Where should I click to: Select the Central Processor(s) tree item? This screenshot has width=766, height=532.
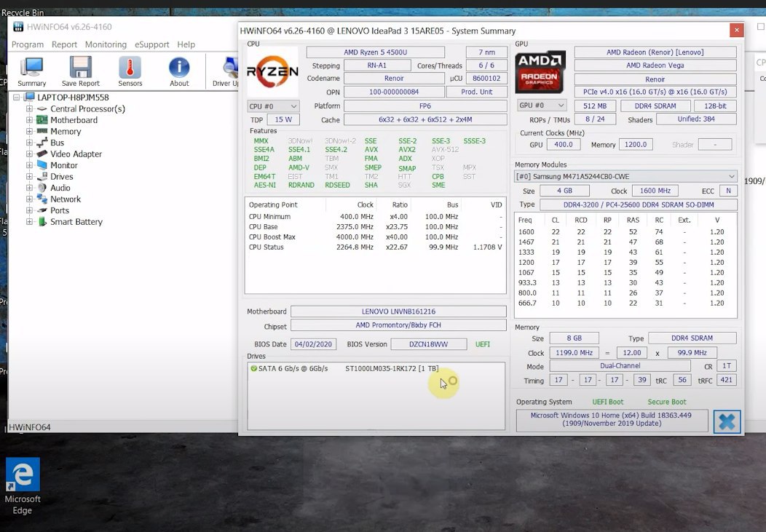[x=87, y=109]
